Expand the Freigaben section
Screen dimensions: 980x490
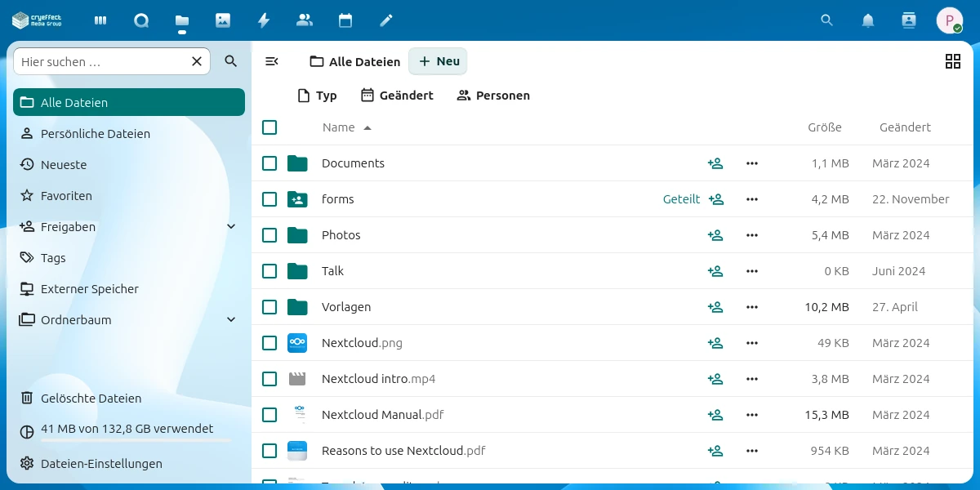pos(231,227)
